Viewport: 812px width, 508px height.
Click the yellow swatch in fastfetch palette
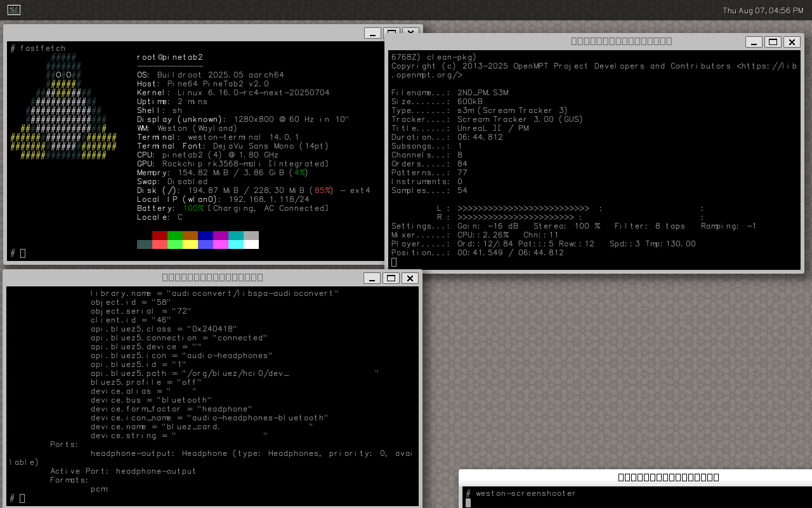click(190, 244)
